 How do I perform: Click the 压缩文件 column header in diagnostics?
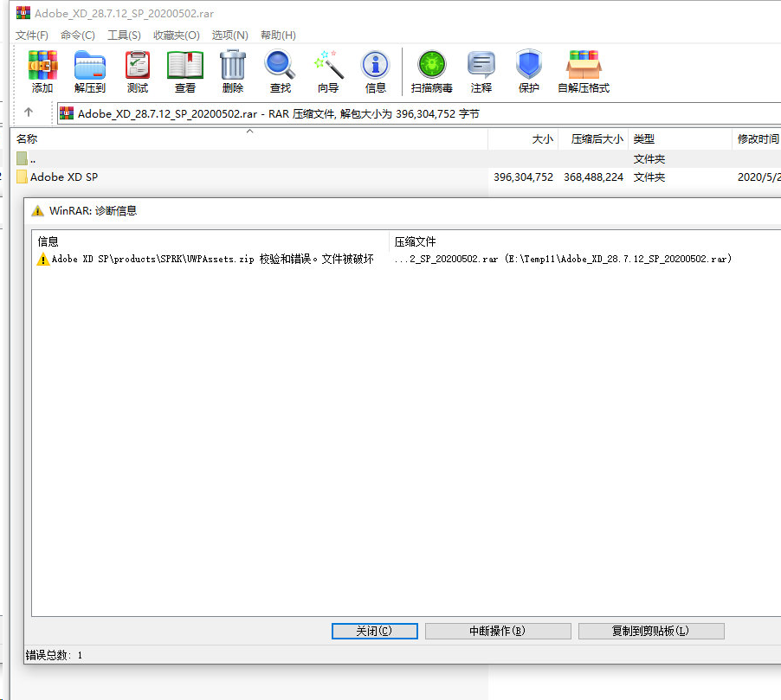(x=585, y=242)
